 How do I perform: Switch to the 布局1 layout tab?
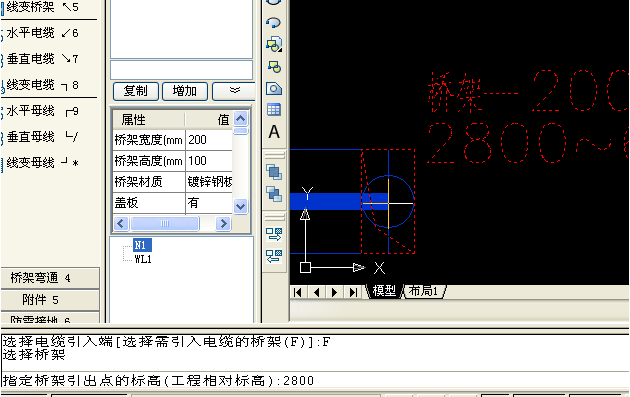423,291
